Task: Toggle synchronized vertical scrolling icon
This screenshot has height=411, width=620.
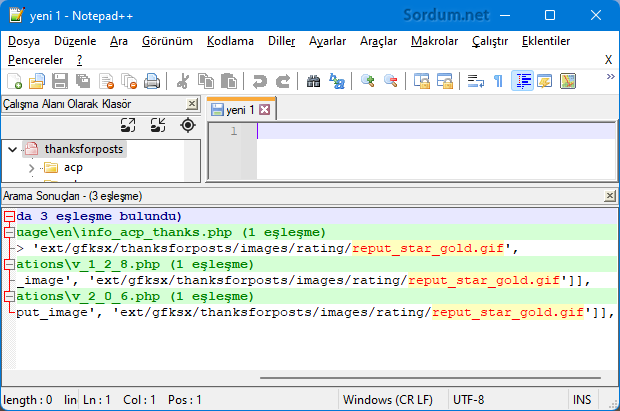Action: tap(422, 81)
